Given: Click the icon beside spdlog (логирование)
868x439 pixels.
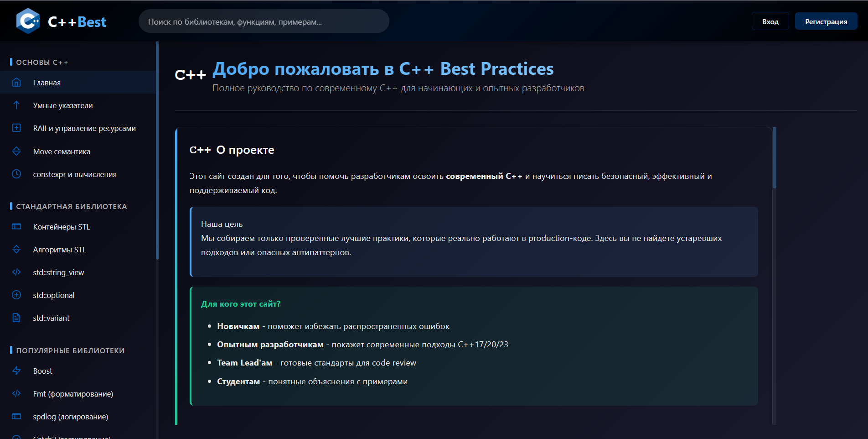Looking at the screenshot, I should pyautogui.click(x=16, y=416).
